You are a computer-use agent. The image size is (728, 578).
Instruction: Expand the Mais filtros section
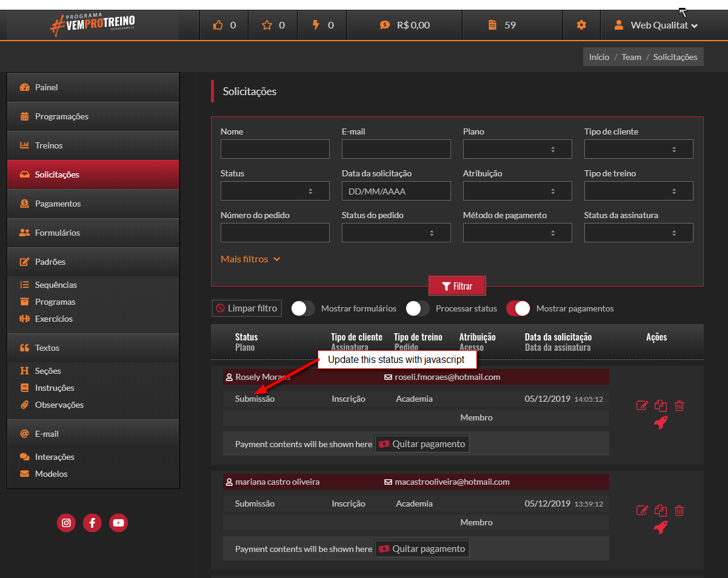point(250,259)
